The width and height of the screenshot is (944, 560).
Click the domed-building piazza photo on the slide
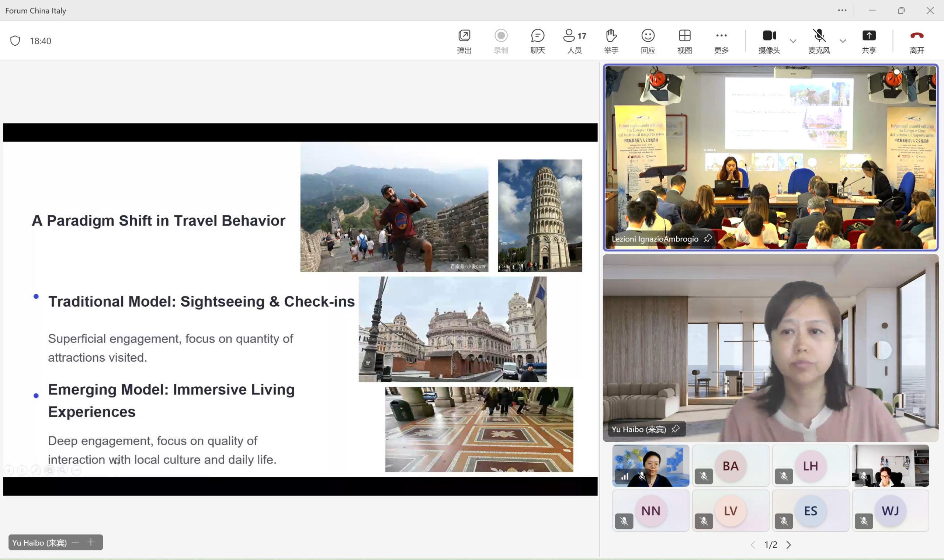tap(452, 329)
